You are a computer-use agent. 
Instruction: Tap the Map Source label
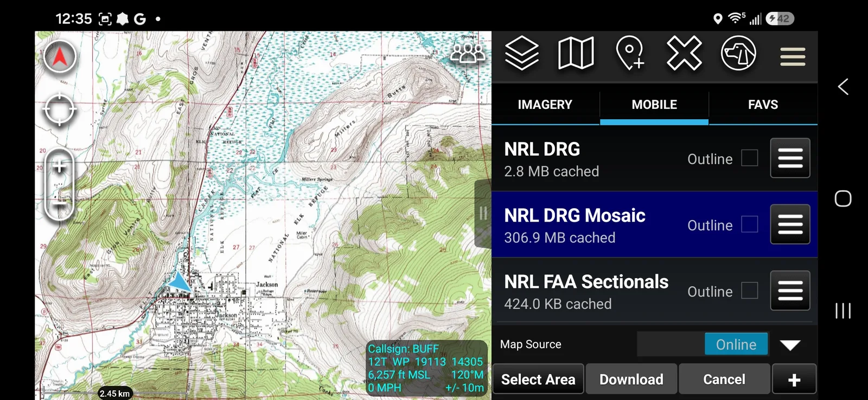[x=531, y=344]
